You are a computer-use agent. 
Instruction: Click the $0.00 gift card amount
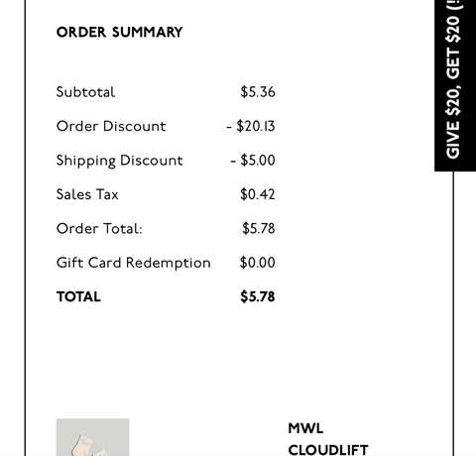click(257, 263)
